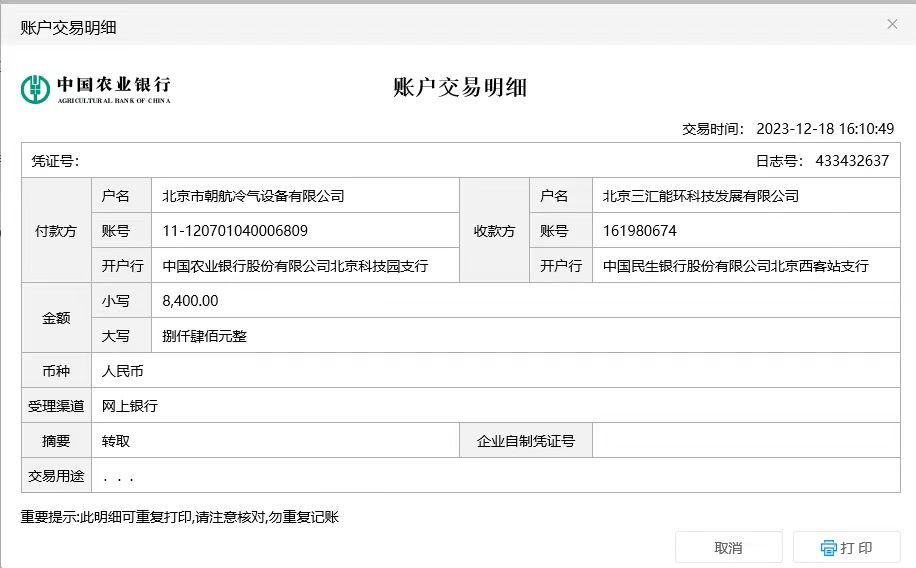Click the log number 433432637
The width and height of the screenshot is (916, 568).
click(852, 161)
